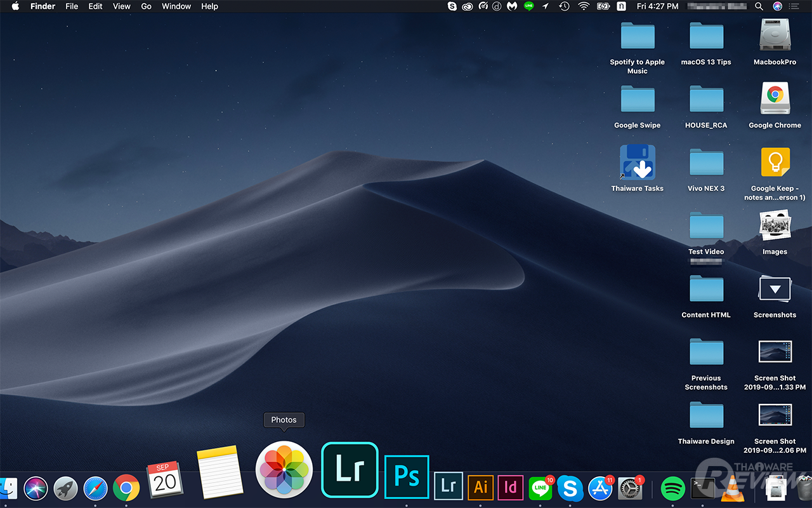Image resolution: width=812 pixels, height=508 pixels.
Task: Click the Spotlight search magnifier
Action: point(759,6)
